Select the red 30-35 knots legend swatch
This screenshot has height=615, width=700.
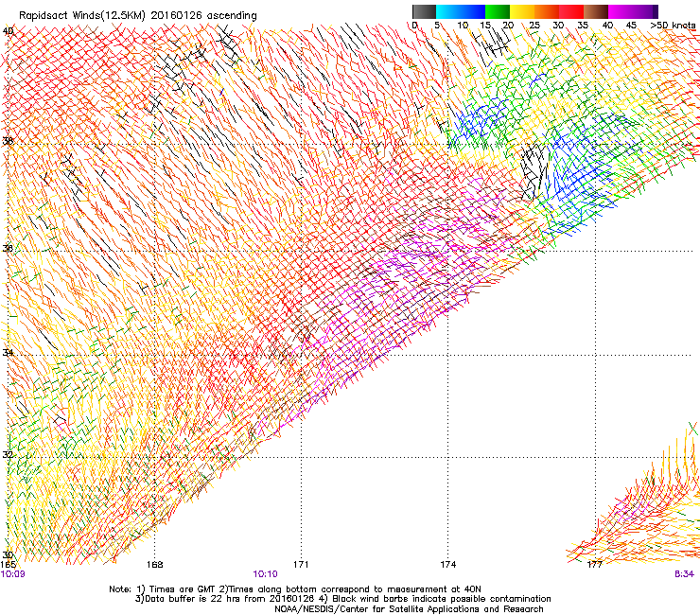571,11
